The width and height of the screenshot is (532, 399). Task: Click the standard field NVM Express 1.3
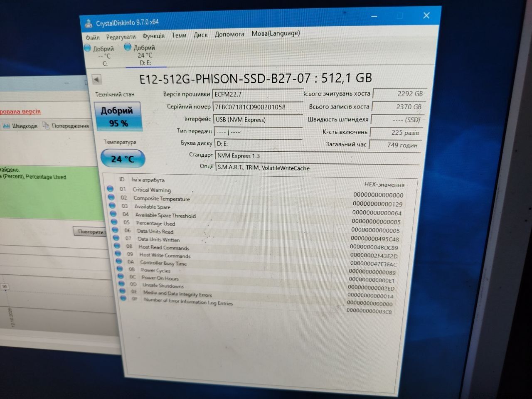click(318, 156)
